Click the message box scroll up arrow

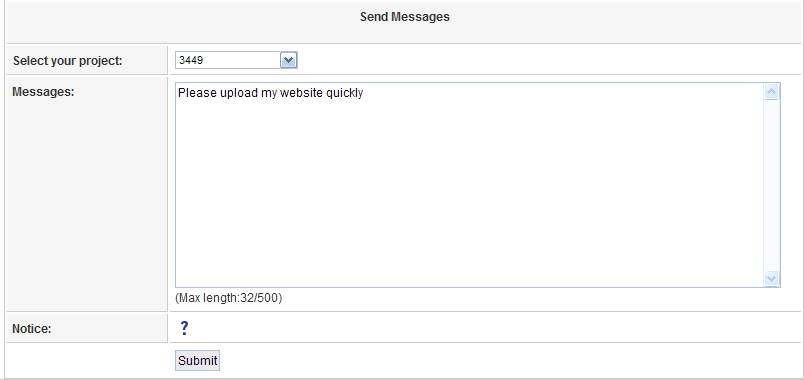pos(772,92)
